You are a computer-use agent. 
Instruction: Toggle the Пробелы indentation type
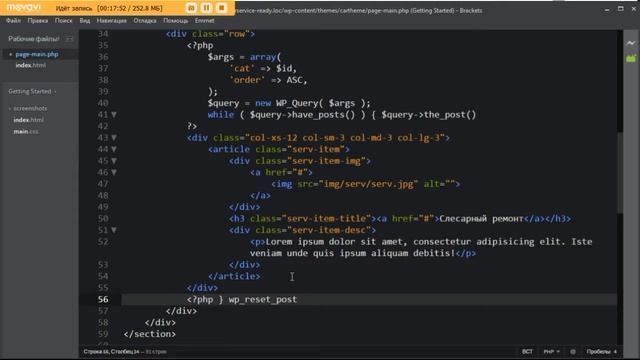(x=598, y=351)
